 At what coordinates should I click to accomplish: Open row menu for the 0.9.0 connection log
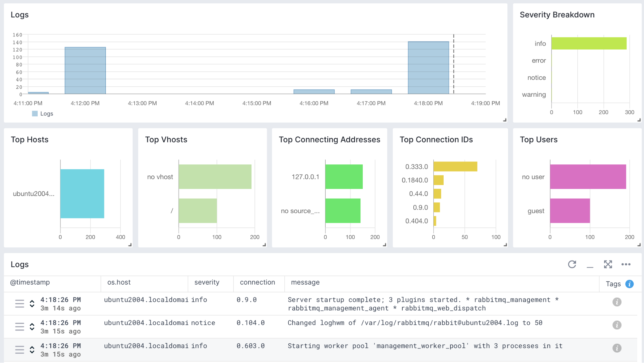point(20,304)
